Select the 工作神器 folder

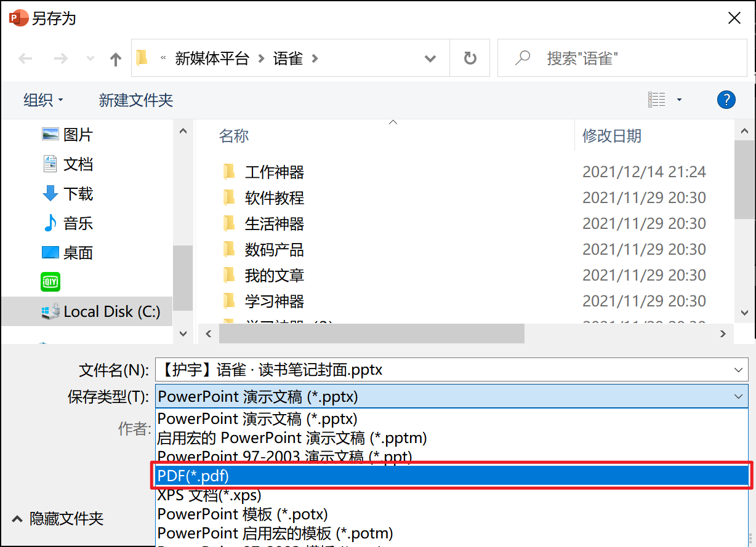(x=275, y=172)
